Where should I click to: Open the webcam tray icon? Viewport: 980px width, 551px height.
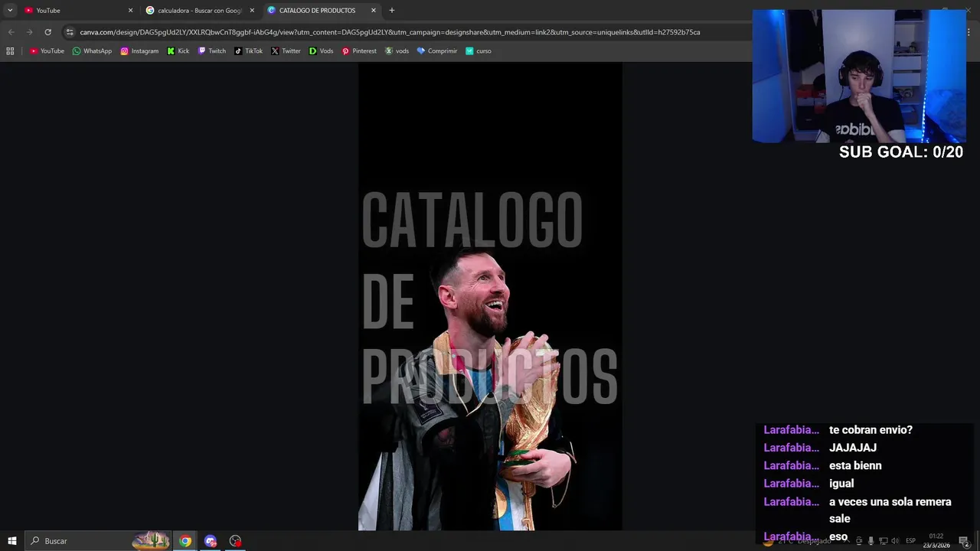(x=858, y=541)
